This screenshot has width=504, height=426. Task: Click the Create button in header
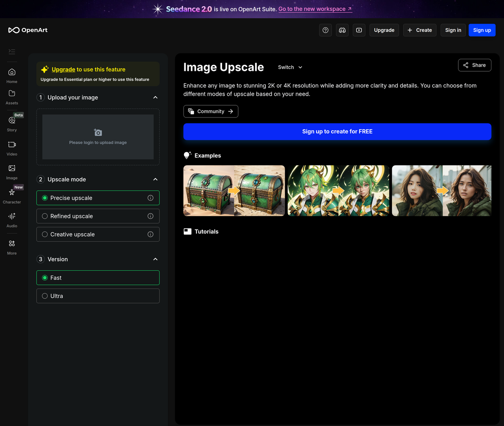pyautogui.click(x=420, y=30)
